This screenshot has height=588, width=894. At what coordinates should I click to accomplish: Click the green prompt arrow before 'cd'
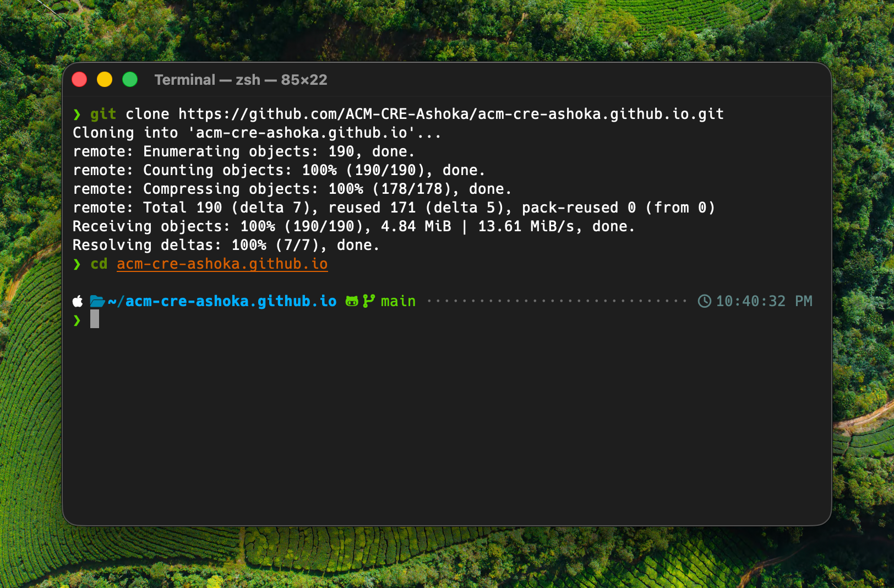click(77, 264)
